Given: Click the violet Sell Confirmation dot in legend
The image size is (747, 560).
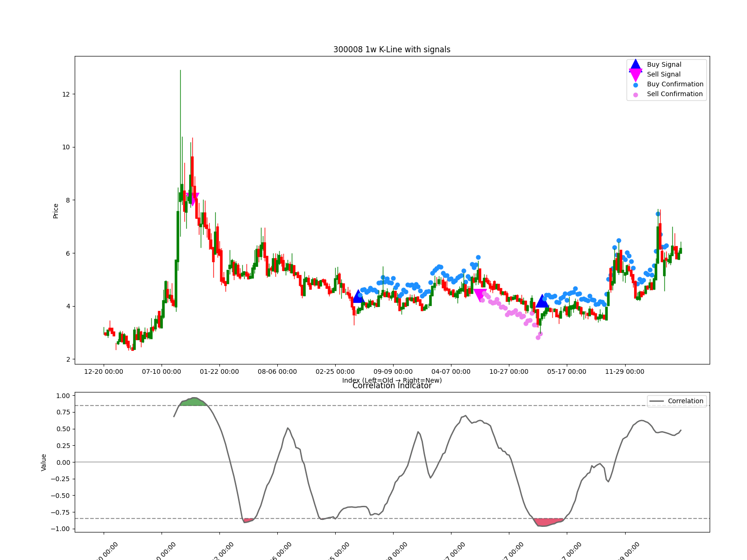Looking at the screenshot, I should pyautogui.click(x=635, y=95).
